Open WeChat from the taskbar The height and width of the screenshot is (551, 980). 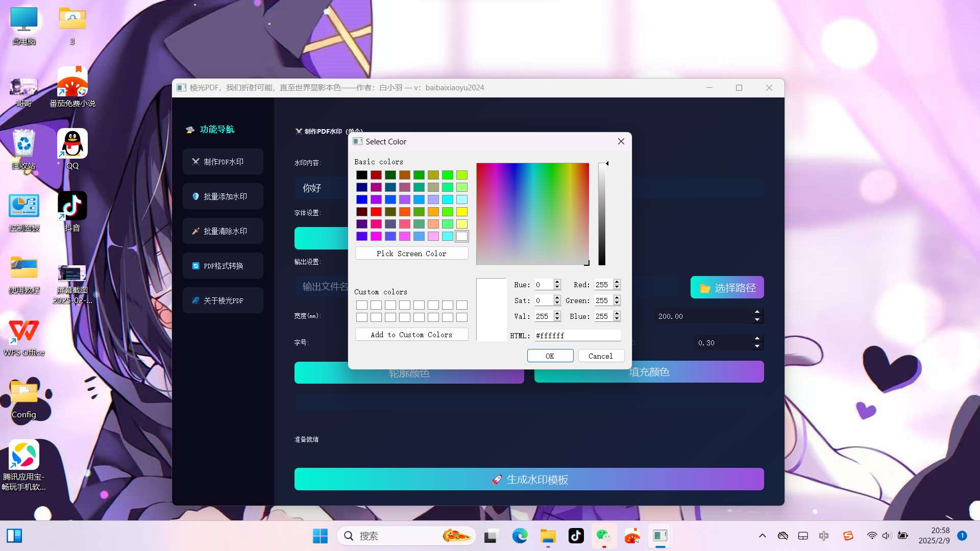coord(604,536)
